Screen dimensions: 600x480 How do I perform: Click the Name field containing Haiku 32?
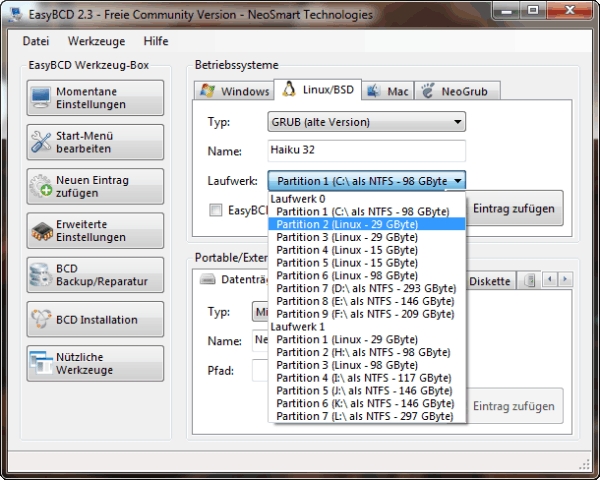[x=366, y=151]
